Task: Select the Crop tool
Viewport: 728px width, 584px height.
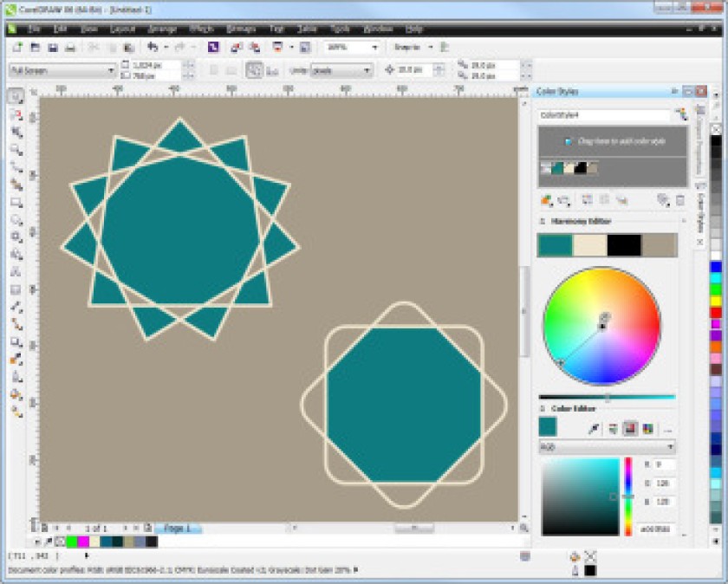Action: (16, 133)
